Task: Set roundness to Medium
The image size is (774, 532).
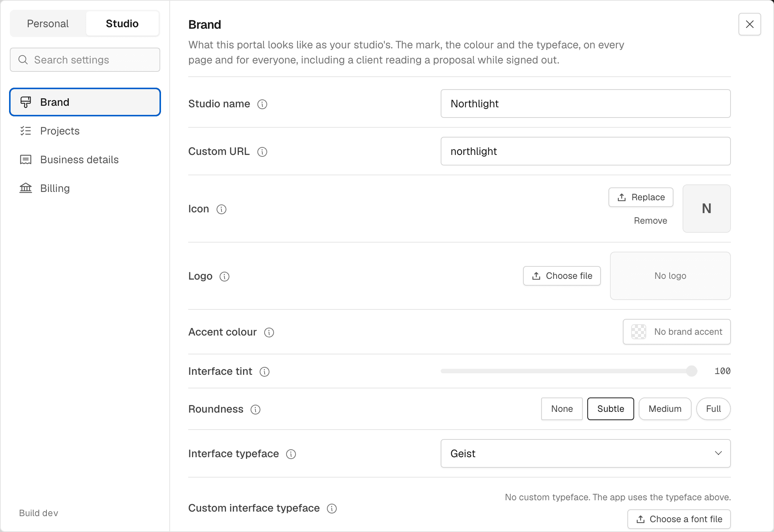Action: (x=665, y=409)
